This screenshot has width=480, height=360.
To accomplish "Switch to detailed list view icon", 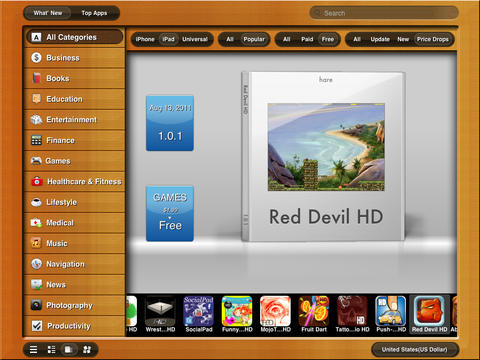I will pyautogui.click(x=51, y=349).
